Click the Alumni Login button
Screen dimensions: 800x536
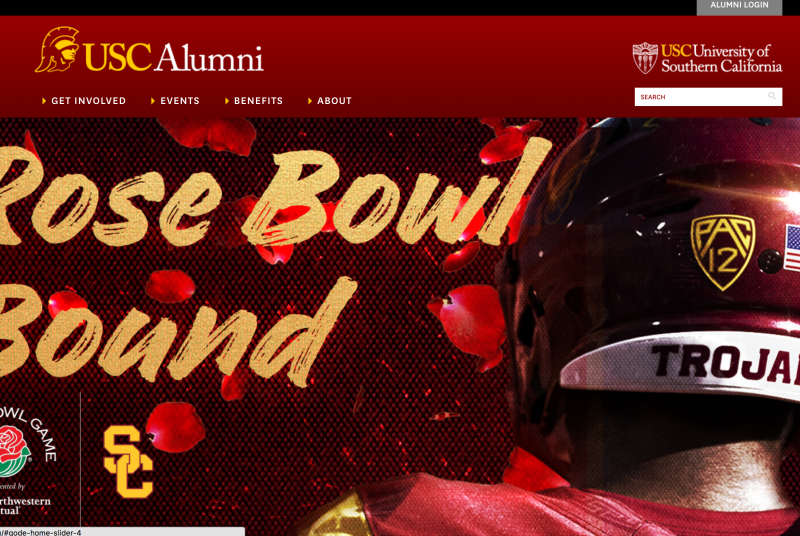(739, 6)
